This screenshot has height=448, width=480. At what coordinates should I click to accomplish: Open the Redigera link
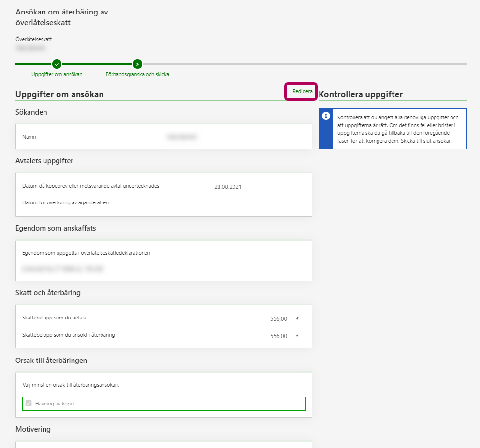click(x=302, y=91)
